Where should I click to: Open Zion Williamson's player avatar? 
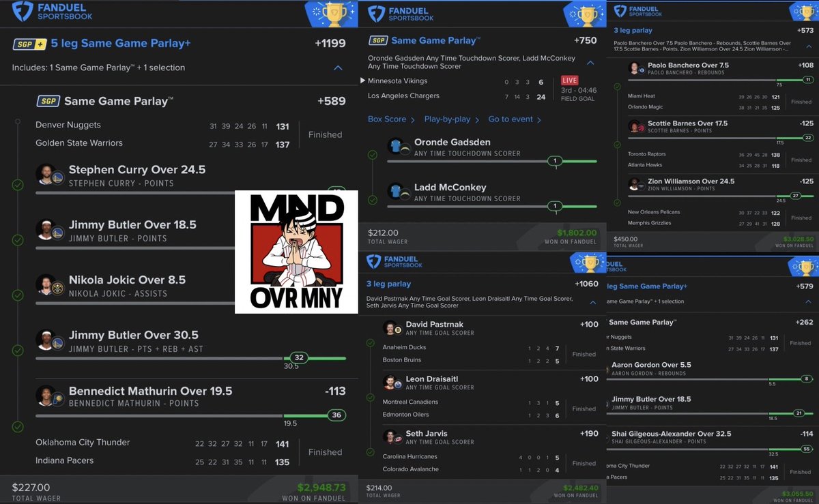pos(636,184)
